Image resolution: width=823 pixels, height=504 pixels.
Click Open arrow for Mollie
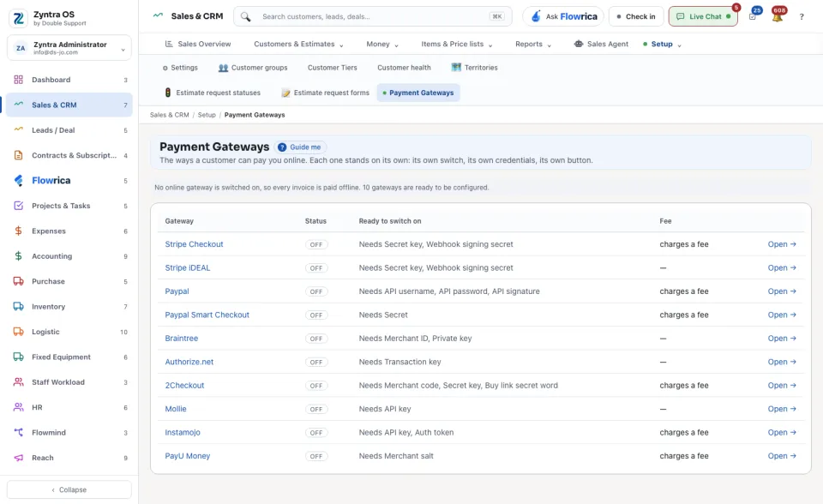tap(782, 409)
